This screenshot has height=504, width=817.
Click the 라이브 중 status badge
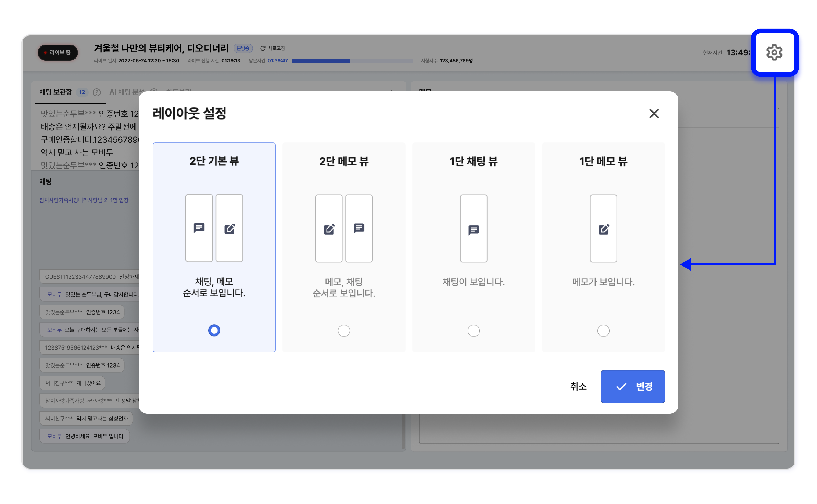point(58,52)
